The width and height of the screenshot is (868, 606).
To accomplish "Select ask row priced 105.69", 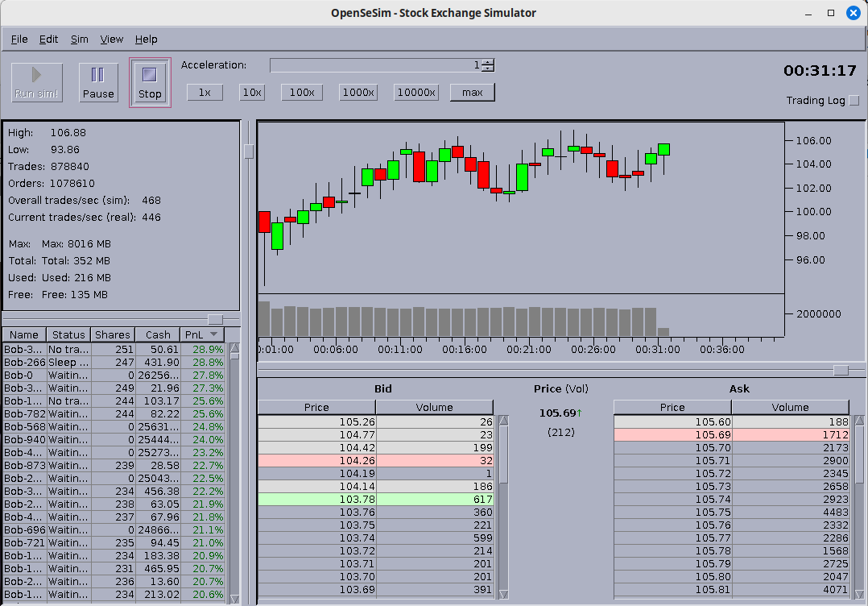I will [730, 434].
